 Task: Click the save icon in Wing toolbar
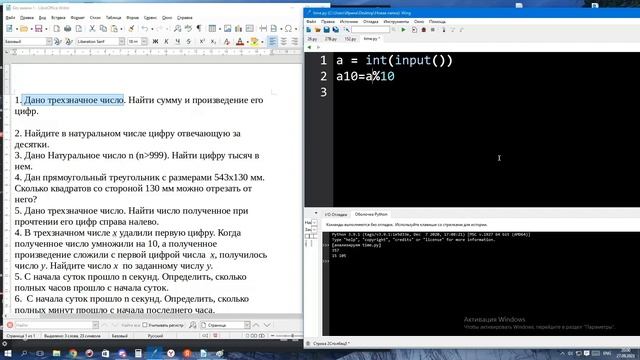coord(327,29)
